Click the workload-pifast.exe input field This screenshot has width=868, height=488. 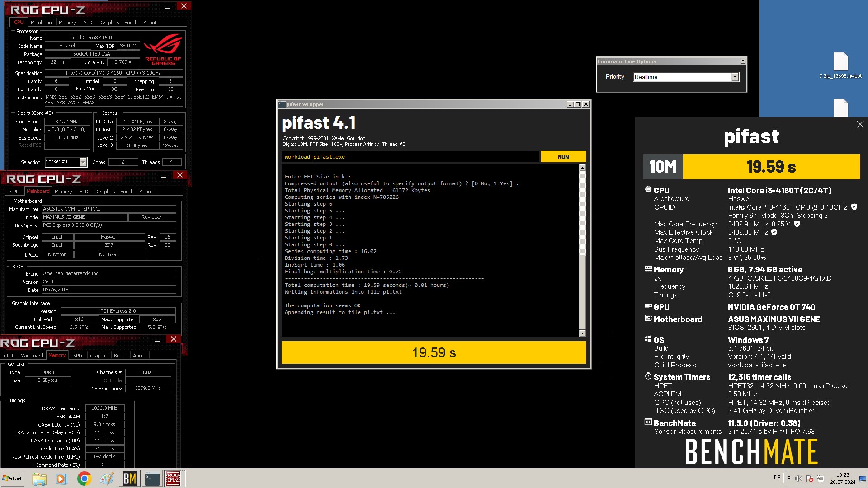pyautogui.click(x=410, y=157)
